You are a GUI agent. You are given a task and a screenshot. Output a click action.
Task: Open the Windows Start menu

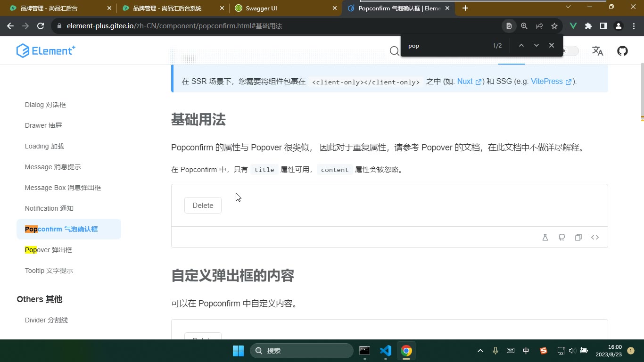click(x=238, y=351)
